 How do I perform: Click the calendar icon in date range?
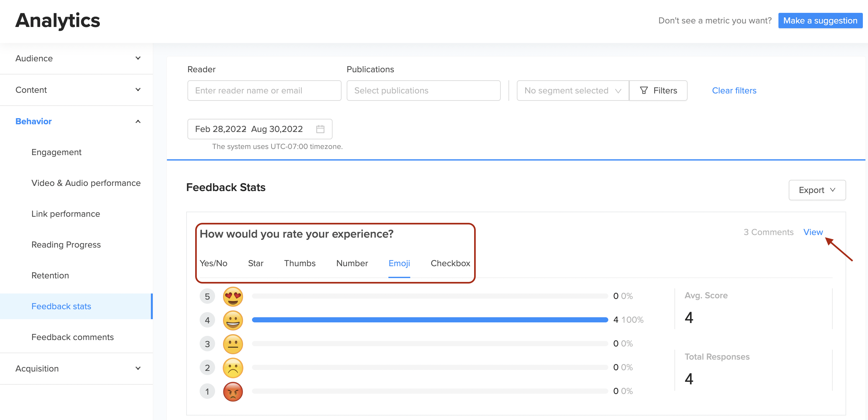pos(320,129)
